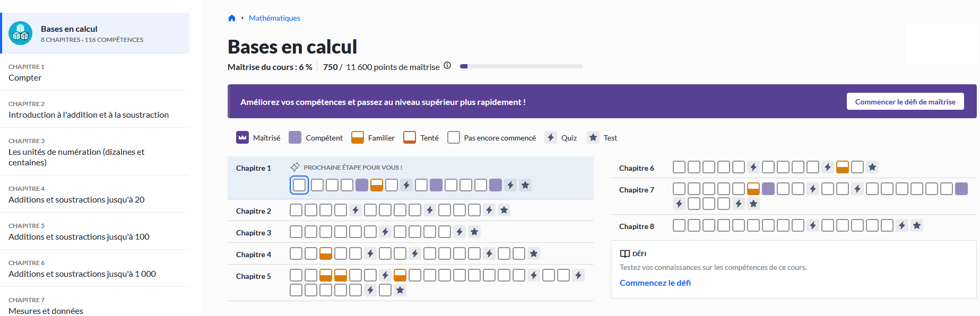Open the Chapitre 1 row title

click(x=254, y=168)
